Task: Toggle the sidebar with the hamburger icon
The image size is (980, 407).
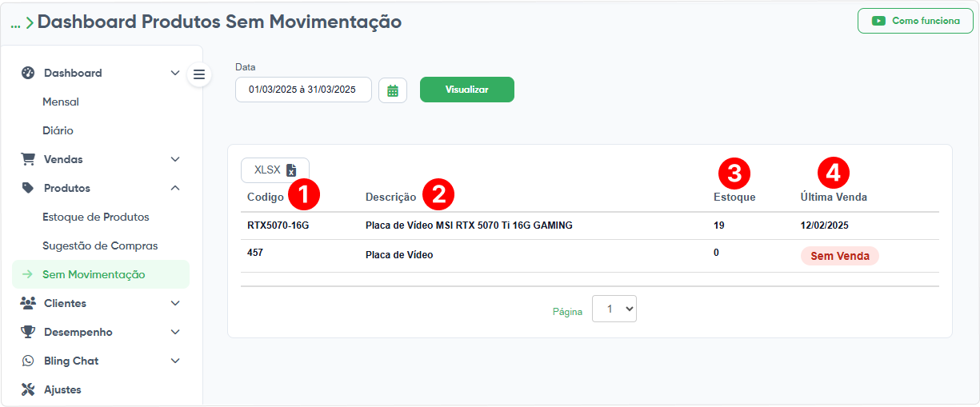Action: (x=199, y=74)
